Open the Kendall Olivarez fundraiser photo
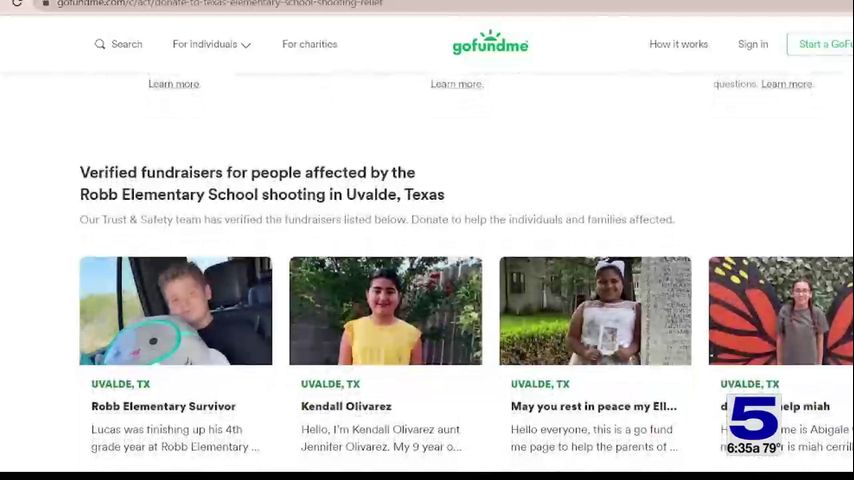854x480 pixels. click(x=386, y=311)
